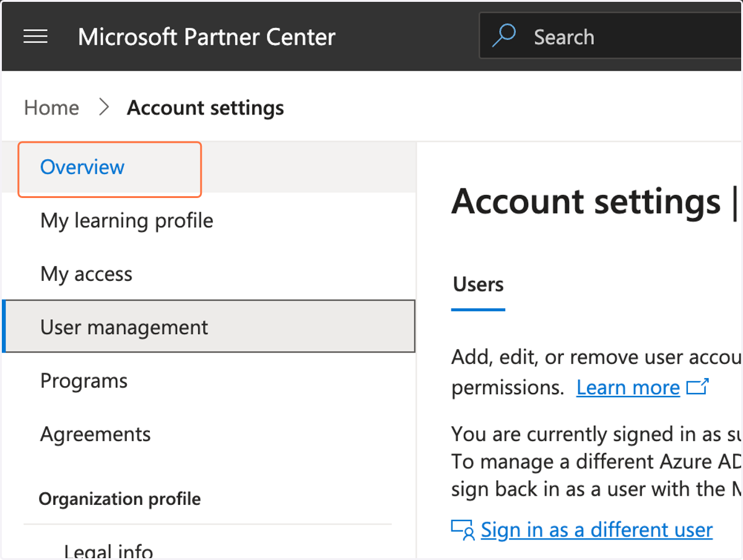The height and width of the screenshot is (560, 743).
Task: Select My access in sidebar
Action: point(86,274)
